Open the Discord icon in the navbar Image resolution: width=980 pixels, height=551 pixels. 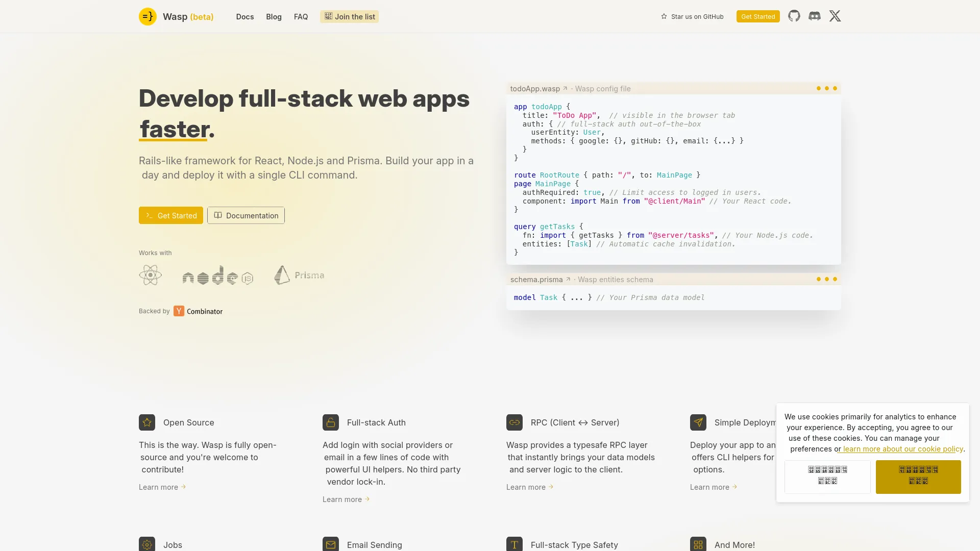(x=815, y=16)
